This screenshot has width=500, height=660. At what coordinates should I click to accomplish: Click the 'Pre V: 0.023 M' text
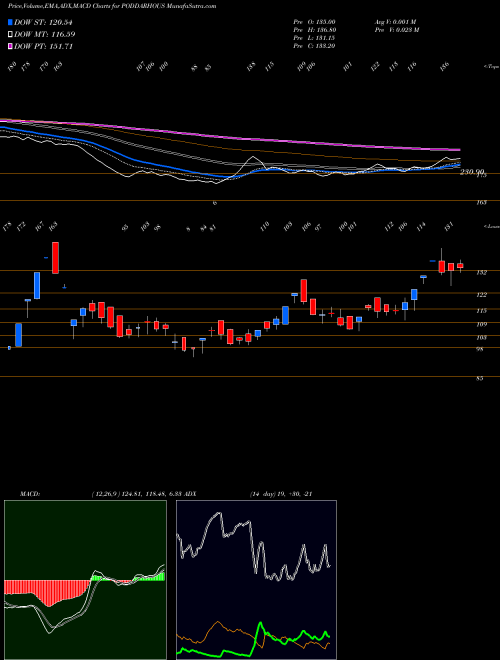[396, 30]
